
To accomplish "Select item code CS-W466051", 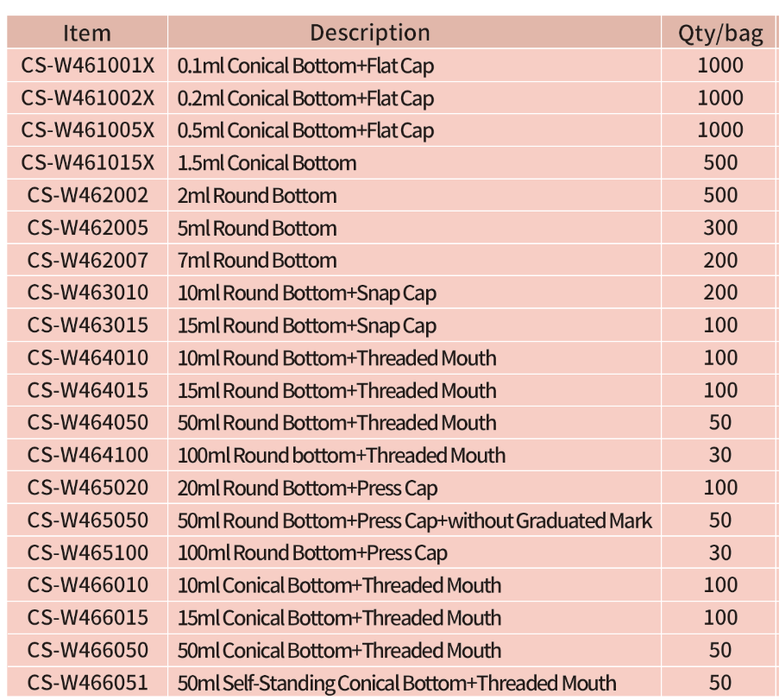I will tap(87, 684).
